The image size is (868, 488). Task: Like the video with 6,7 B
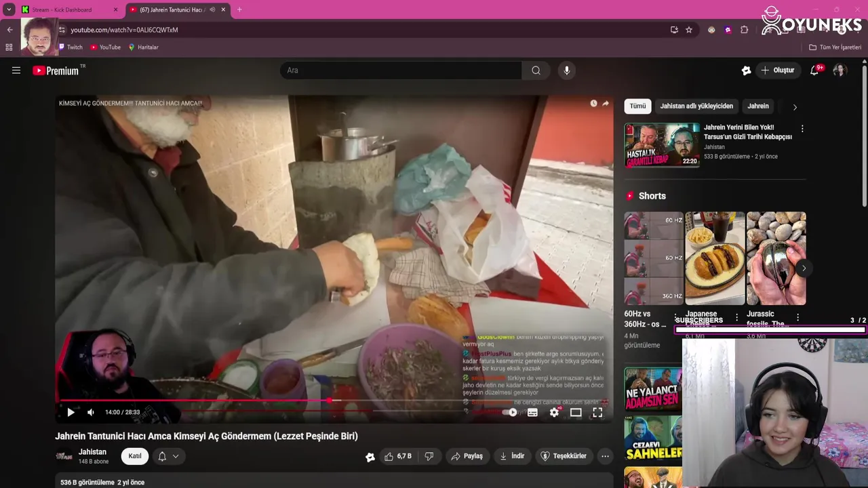(x=398, y=456)
